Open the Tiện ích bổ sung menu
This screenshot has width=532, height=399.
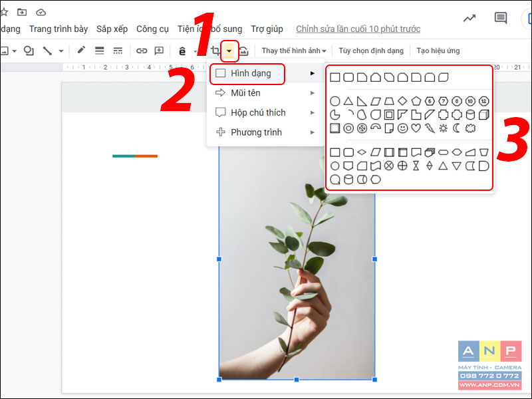209,29
